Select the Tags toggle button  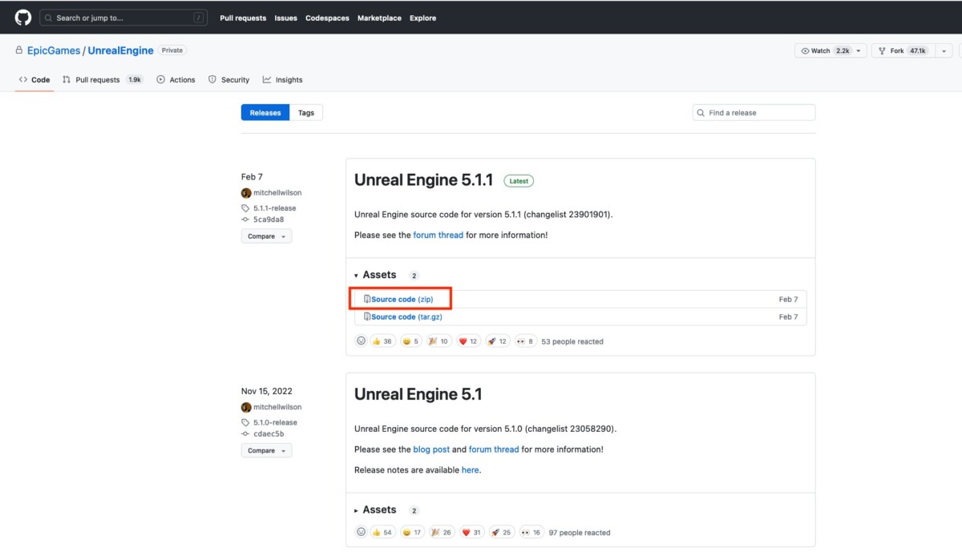[306, 113]
